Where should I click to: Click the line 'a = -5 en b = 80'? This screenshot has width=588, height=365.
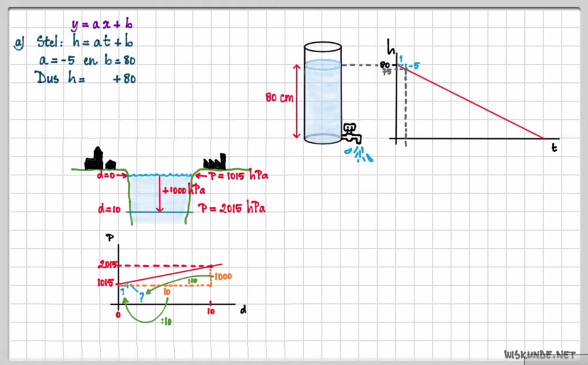pos(88,60)
